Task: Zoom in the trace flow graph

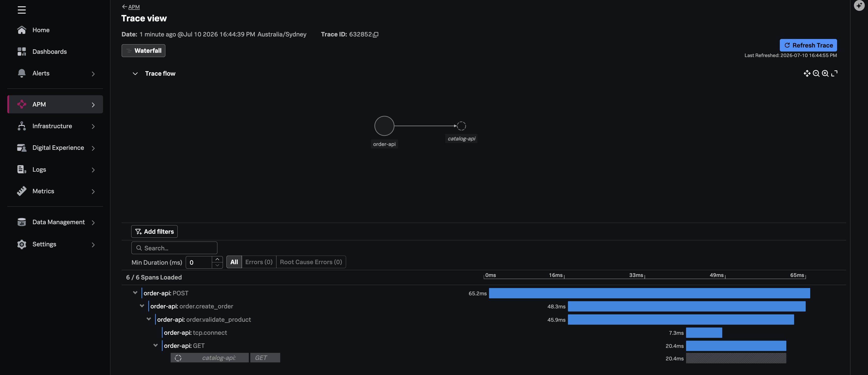Action: click(825, 73)
